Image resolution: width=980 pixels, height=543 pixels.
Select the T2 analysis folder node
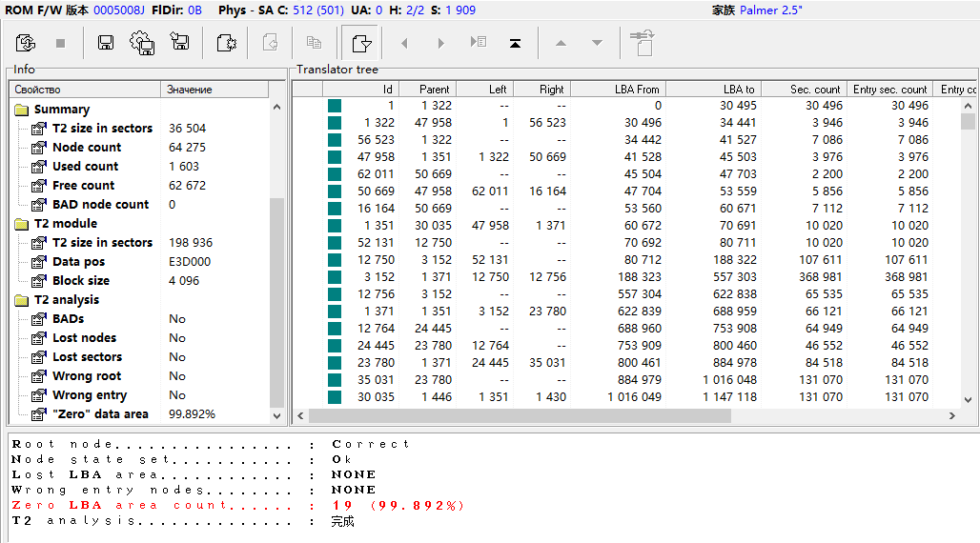(x=66, y=300)
